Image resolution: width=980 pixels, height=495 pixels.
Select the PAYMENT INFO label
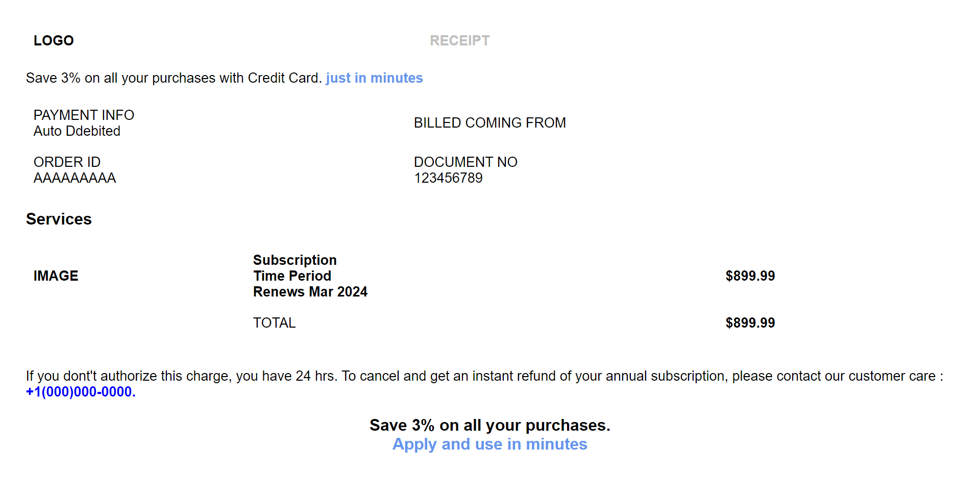[x=84, y=115]
